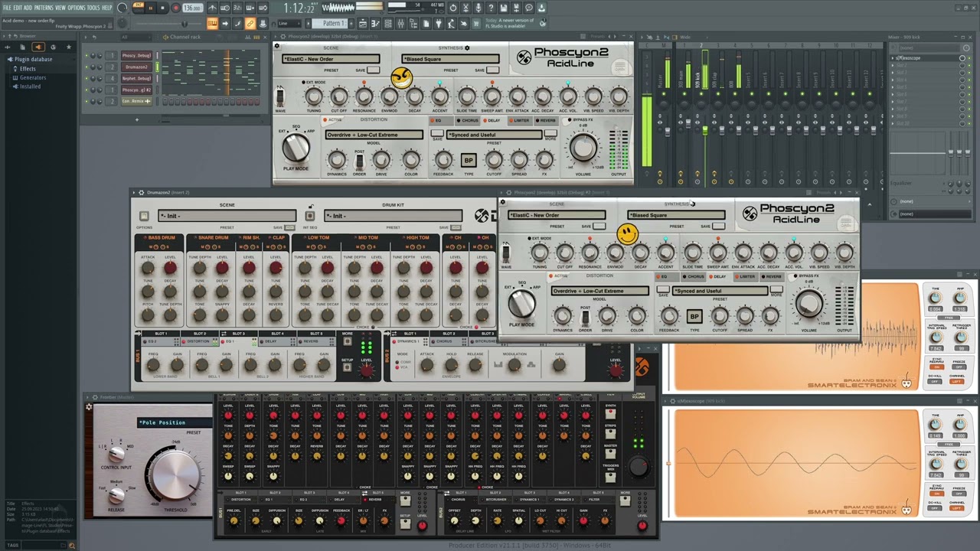Flip POST/PRE order switch, top Phoscyon2
This screenshot has width=980, height=551.
[359, 161]
